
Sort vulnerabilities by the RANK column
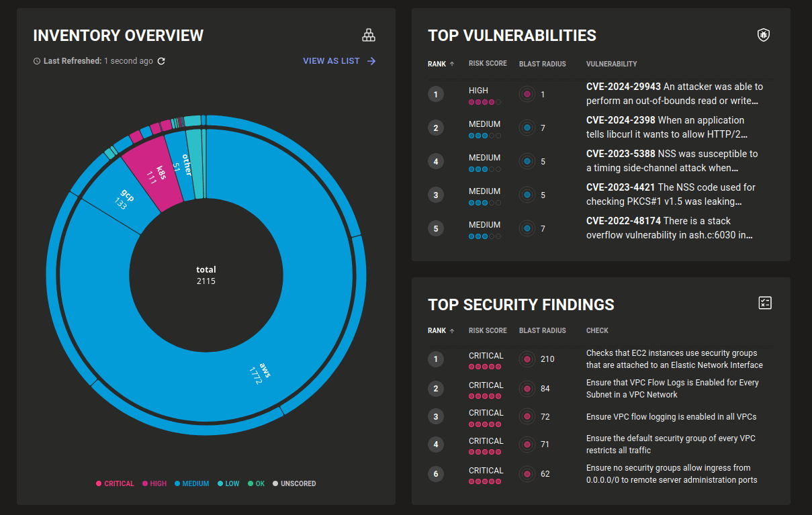[441, 64]
